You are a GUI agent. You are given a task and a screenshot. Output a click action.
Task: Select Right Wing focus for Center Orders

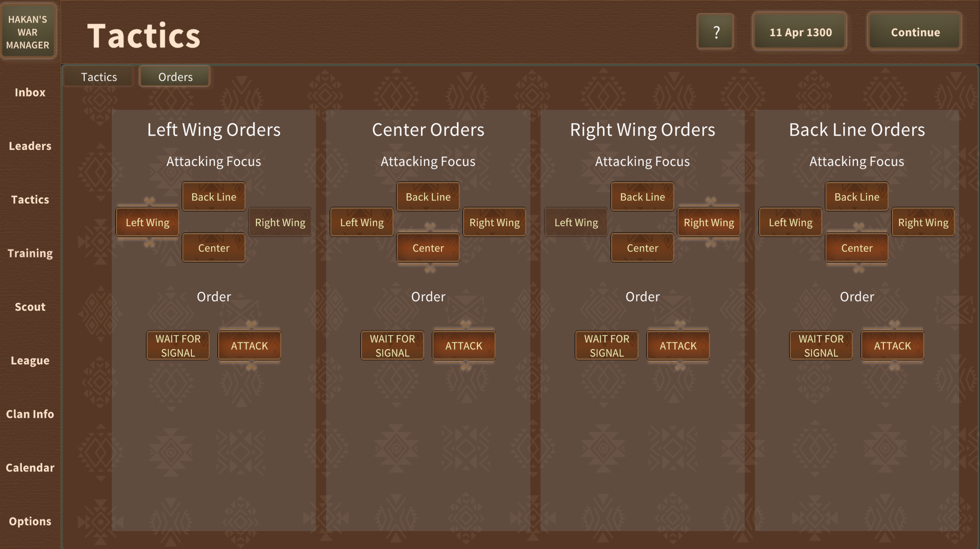494,222
